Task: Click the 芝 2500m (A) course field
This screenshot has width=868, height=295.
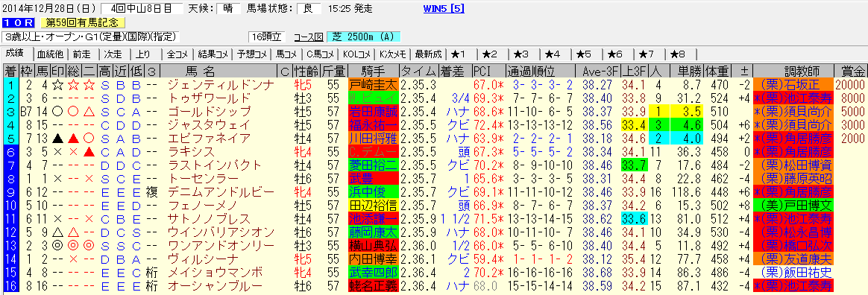Action: (363, 37)
